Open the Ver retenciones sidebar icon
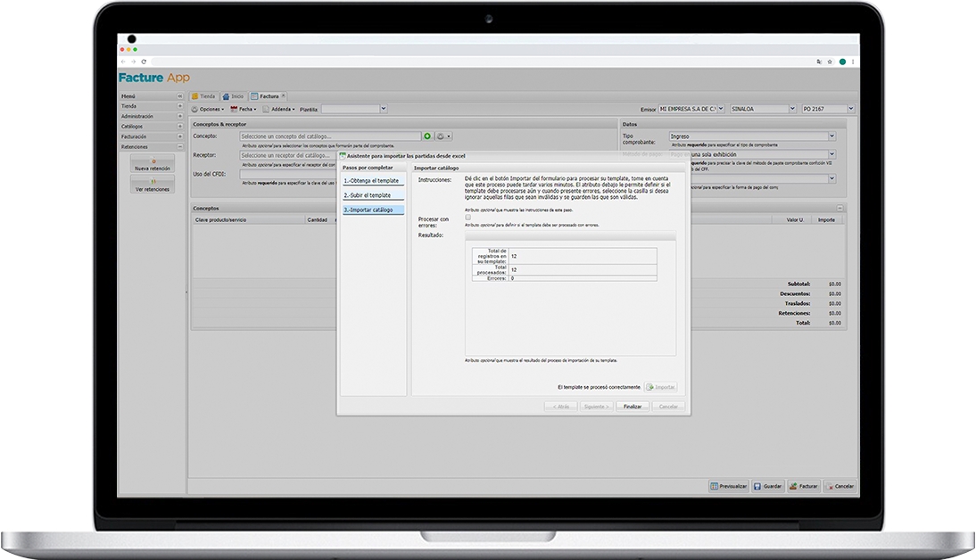 pyautogui.click(x=153, y=185)
